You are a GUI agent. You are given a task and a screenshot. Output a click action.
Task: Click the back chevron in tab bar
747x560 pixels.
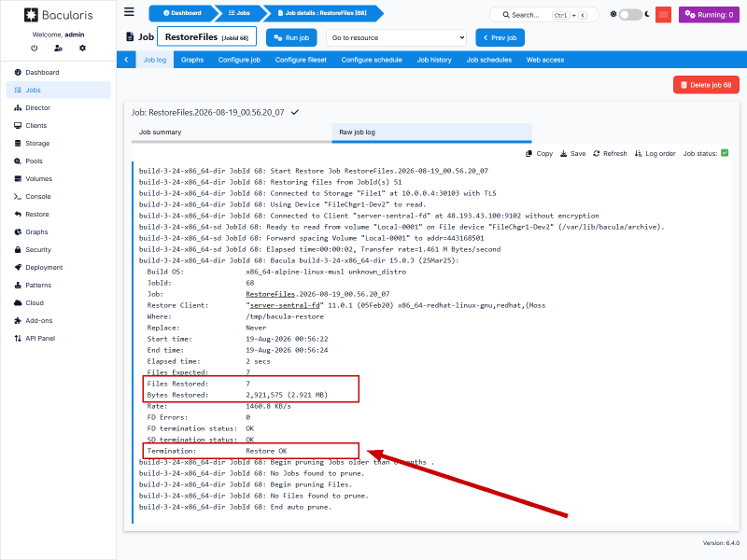(126, 60)
